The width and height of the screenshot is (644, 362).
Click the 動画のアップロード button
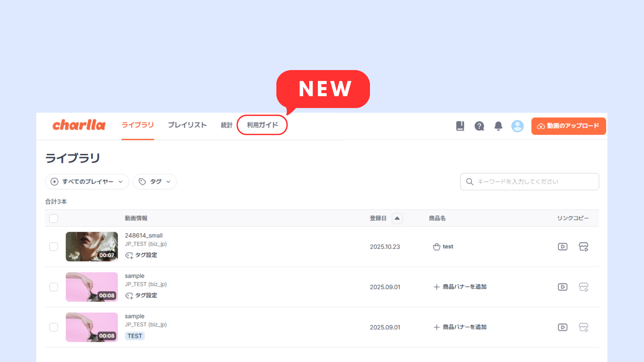[x=568, y=126]
